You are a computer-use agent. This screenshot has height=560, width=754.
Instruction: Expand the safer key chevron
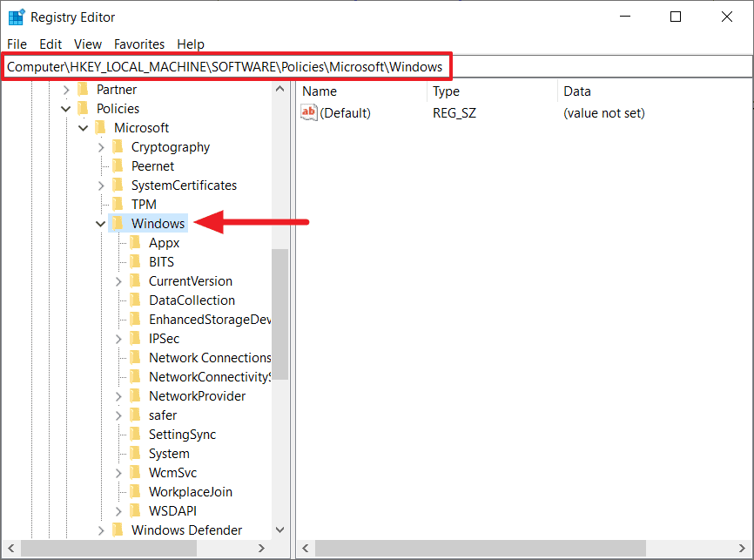(x=118, y=415)
